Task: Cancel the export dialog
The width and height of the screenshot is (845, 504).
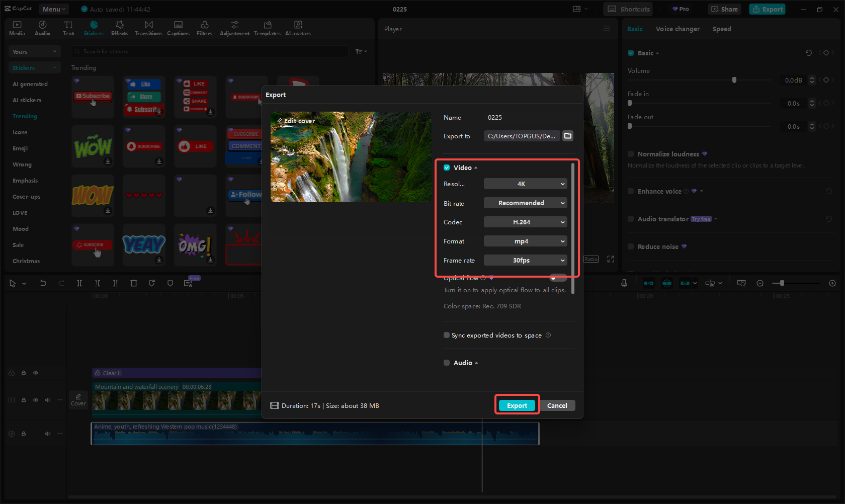Action: 557,405
